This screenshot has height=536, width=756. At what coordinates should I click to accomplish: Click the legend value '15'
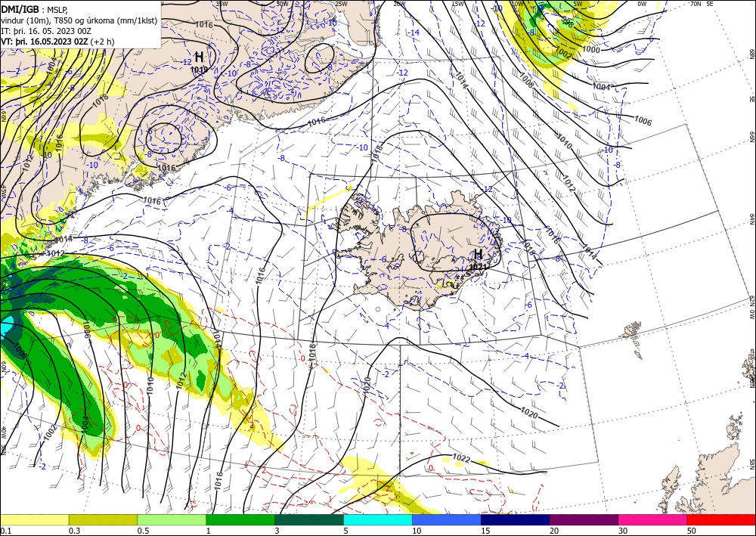click(x=485, y=531)
